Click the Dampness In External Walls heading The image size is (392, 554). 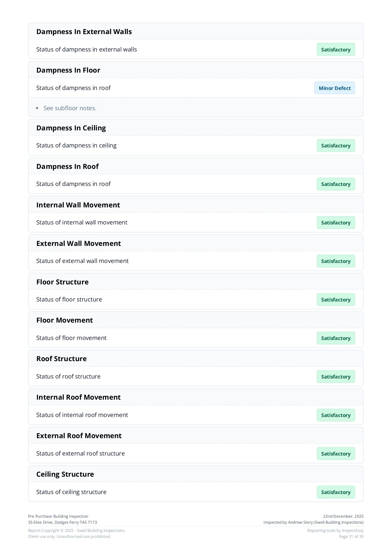(84, 32)
